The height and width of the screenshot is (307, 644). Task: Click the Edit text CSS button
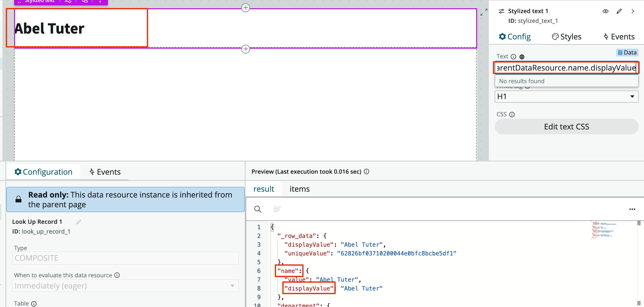[x=566, y=126]
